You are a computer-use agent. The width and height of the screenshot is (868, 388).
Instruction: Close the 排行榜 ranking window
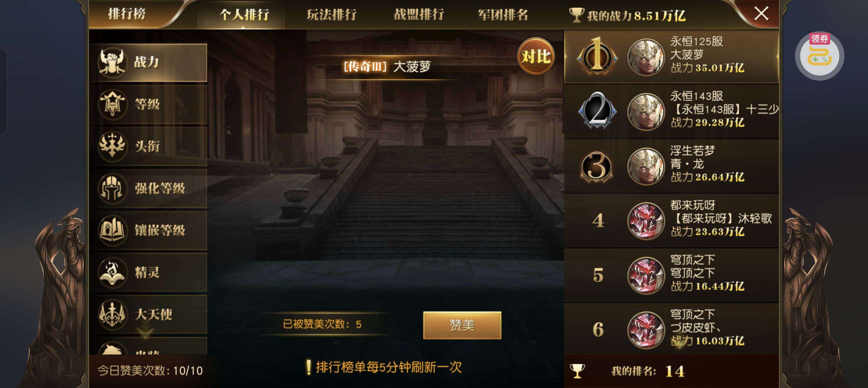pos(761,14)
